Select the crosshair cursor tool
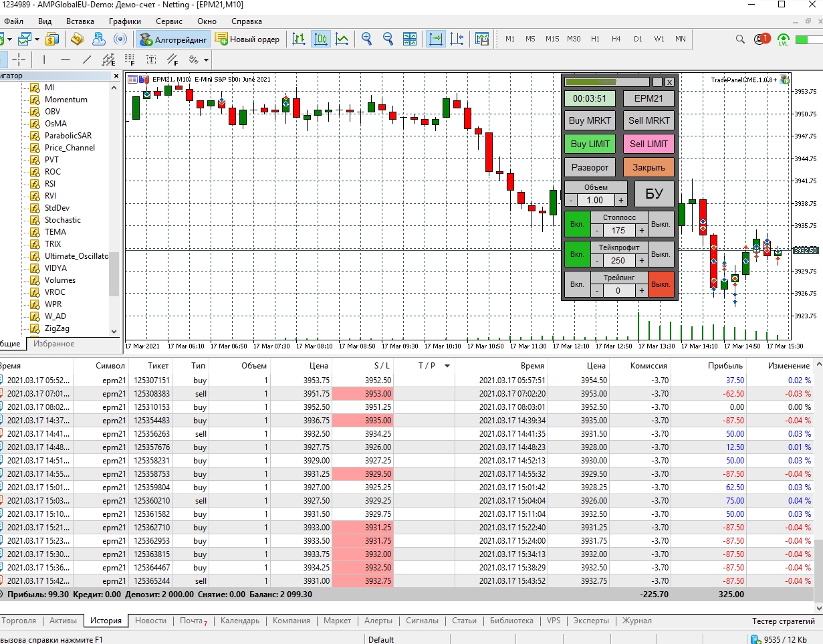The width and height of the screenshot is (823, 644). coord(19,60)
